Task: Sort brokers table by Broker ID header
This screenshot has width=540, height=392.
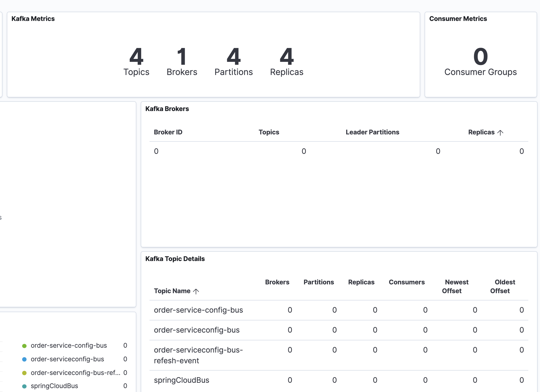Action: click(168, 132)
